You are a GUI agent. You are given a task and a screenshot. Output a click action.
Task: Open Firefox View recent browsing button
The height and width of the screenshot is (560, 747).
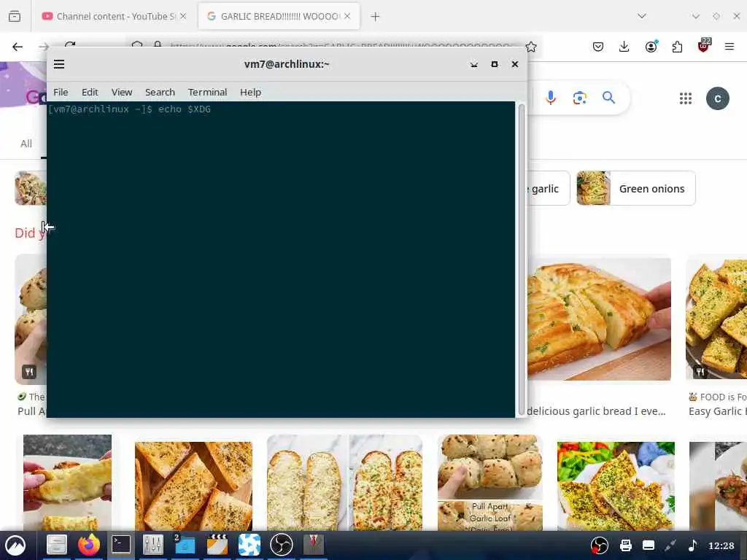click(x=15, y=16)
